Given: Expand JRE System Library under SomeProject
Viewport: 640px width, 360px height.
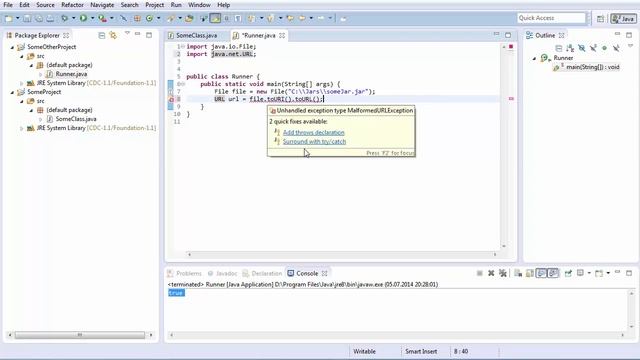Looking at the screenshot, I should pos(22,128).
